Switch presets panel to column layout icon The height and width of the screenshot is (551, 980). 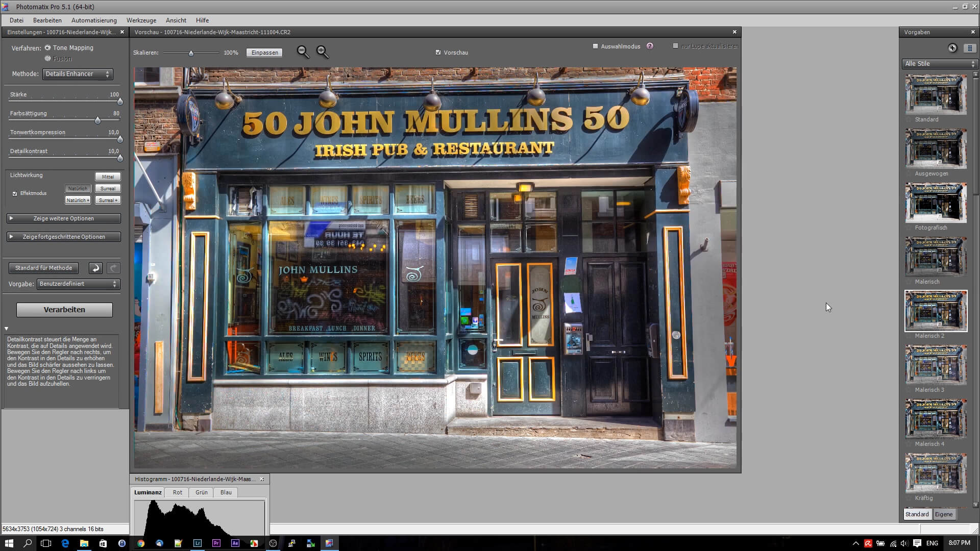pyautogui.click(x=969, y=48)
